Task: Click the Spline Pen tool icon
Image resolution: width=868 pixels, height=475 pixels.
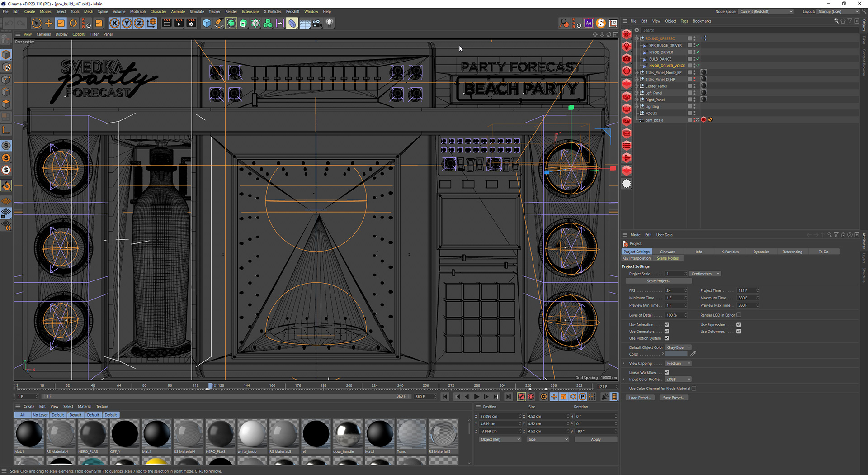Action: [219, 23]
